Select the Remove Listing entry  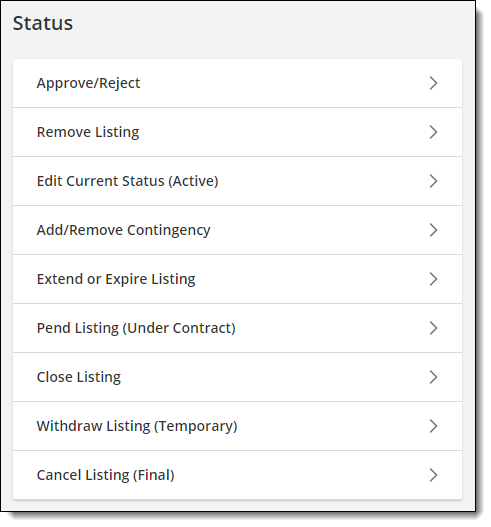tap(88, 132)
